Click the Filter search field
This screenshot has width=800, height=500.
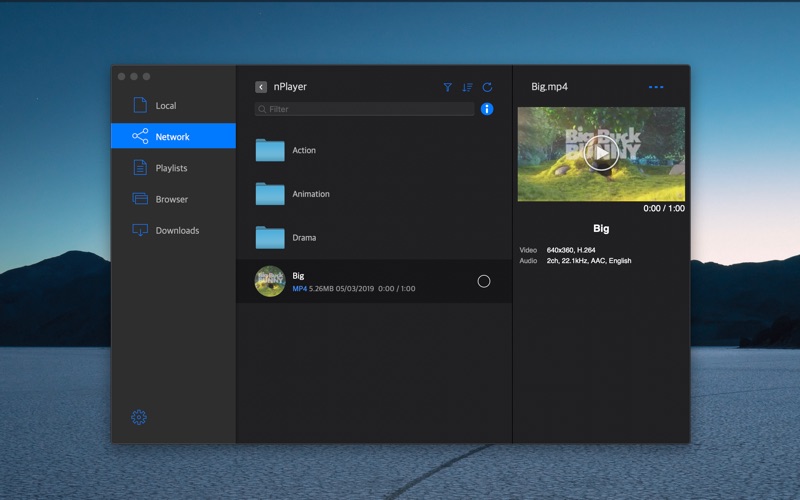click(365, 109)
